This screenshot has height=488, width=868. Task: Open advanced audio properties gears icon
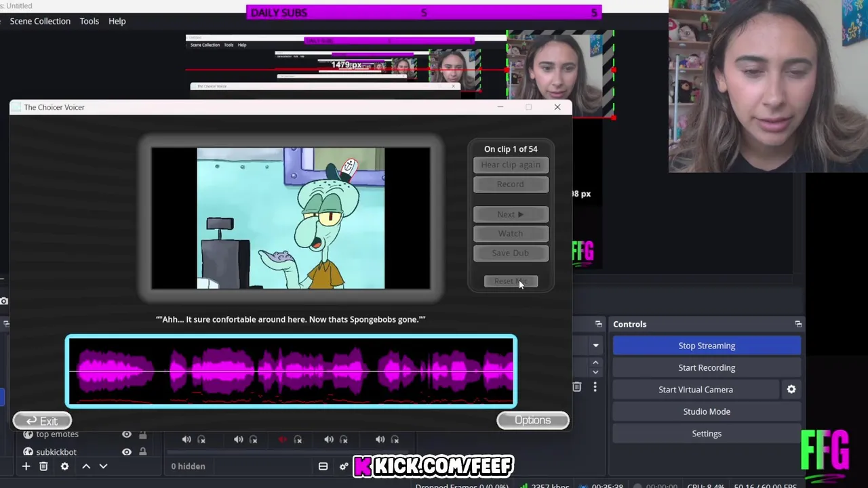344,466
